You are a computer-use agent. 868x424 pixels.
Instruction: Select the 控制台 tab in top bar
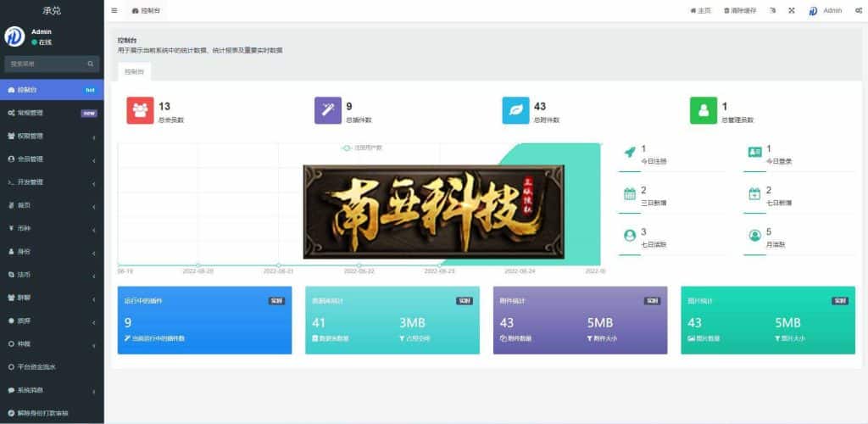click(x=147, y=10)
